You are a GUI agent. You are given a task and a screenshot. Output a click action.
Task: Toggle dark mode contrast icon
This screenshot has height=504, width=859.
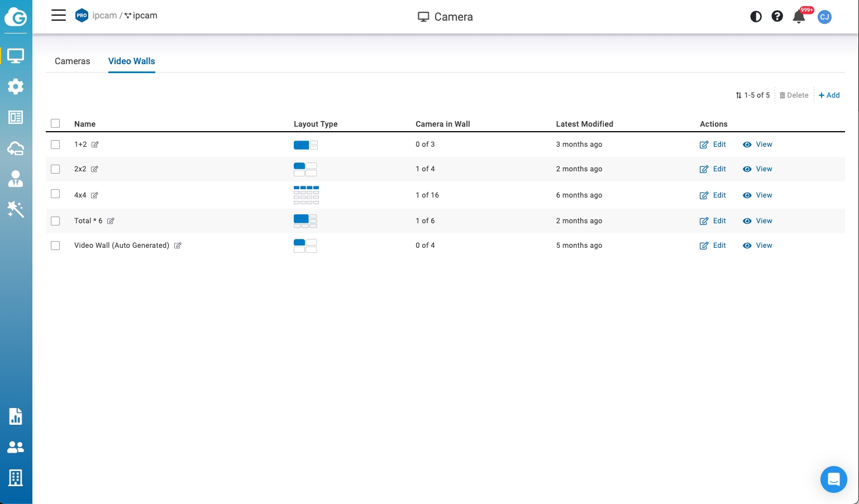tap(756, 17)
